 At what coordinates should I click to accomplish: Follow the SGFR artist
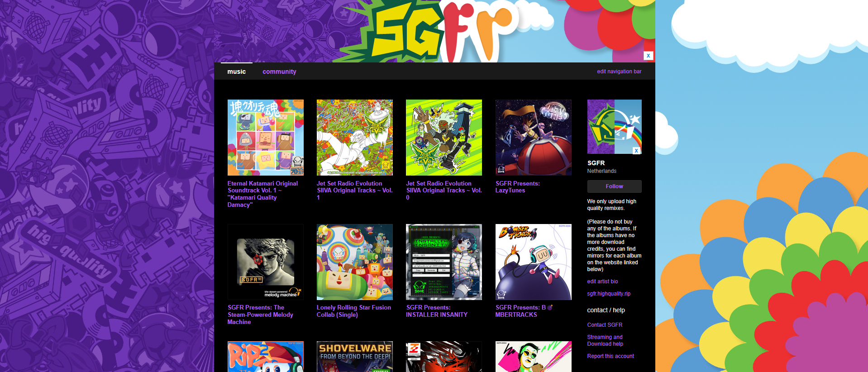coord(614,186)
